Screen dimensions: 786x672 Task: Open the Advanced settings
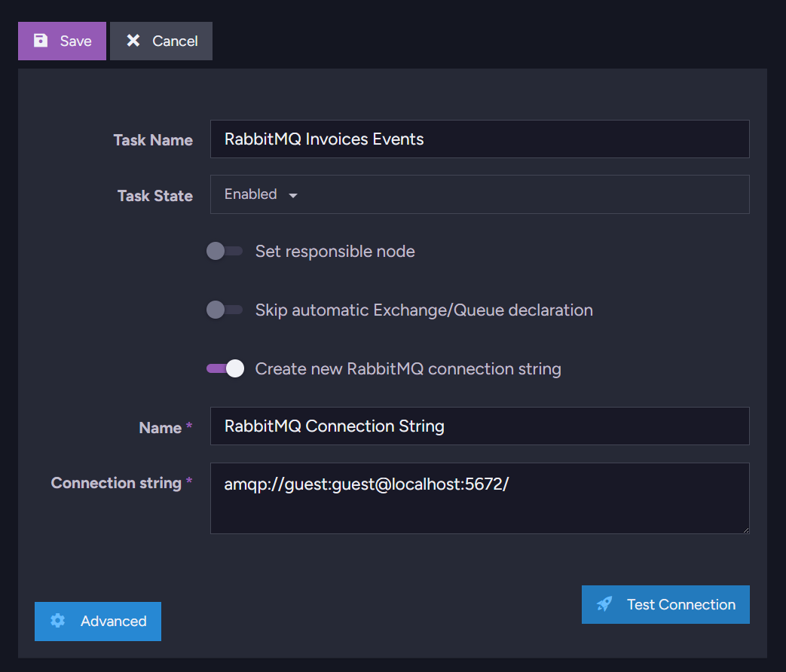point(98,621)
